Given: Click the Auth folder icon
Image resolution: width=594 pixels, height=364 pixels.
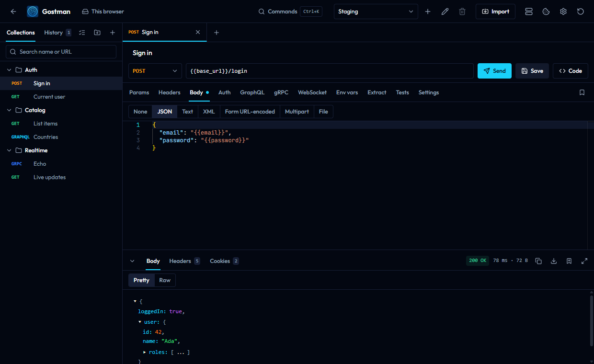Looking at the screenshot, I should point(19,70).
